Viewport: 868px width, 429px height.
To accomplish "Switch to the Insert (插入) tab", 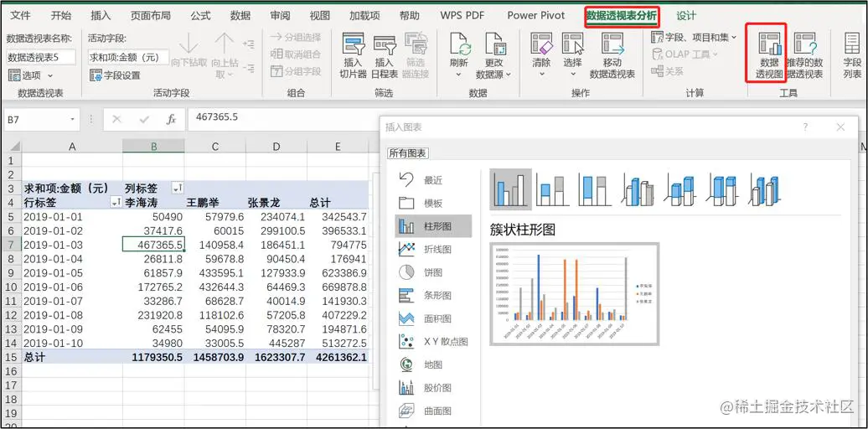I will 101,15.
